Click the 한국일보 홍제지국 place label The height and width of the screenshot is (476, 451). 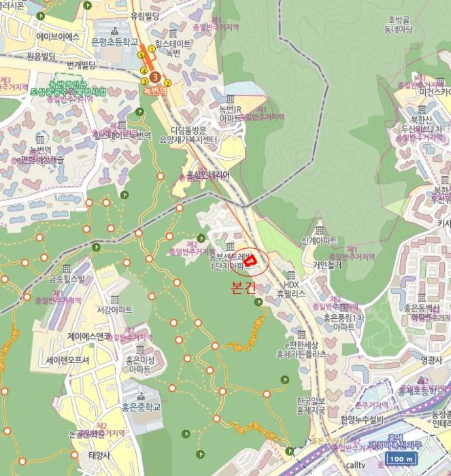[313, 405]
